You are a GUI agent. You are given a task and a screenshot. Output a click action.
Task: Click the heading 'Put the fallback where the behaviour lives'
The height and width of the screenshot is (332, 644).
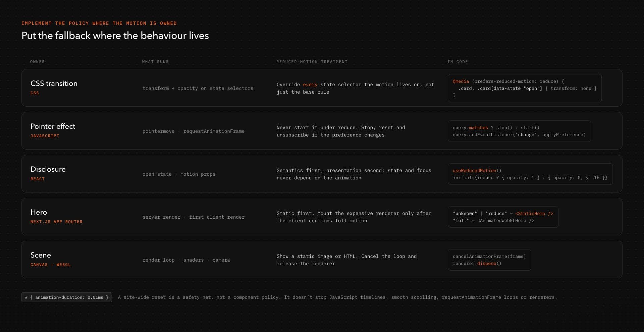115,36
